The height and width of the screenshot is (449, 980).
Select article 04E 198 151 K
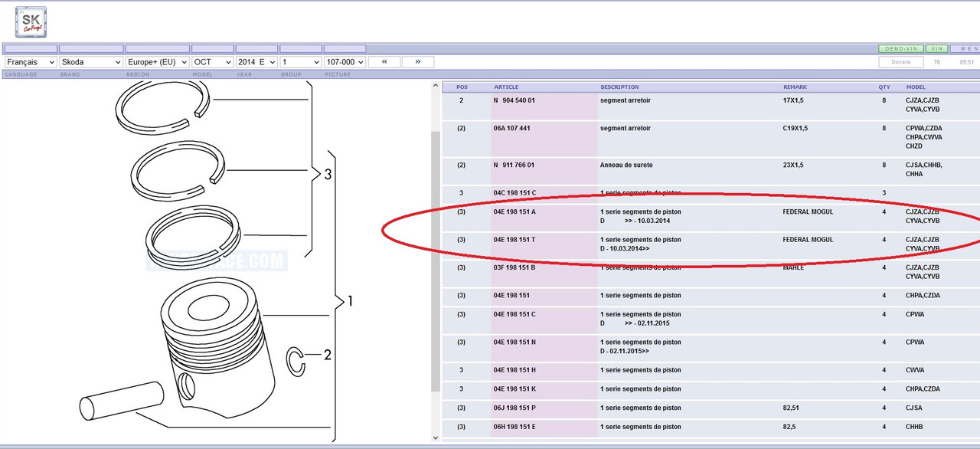pos(515,389)
